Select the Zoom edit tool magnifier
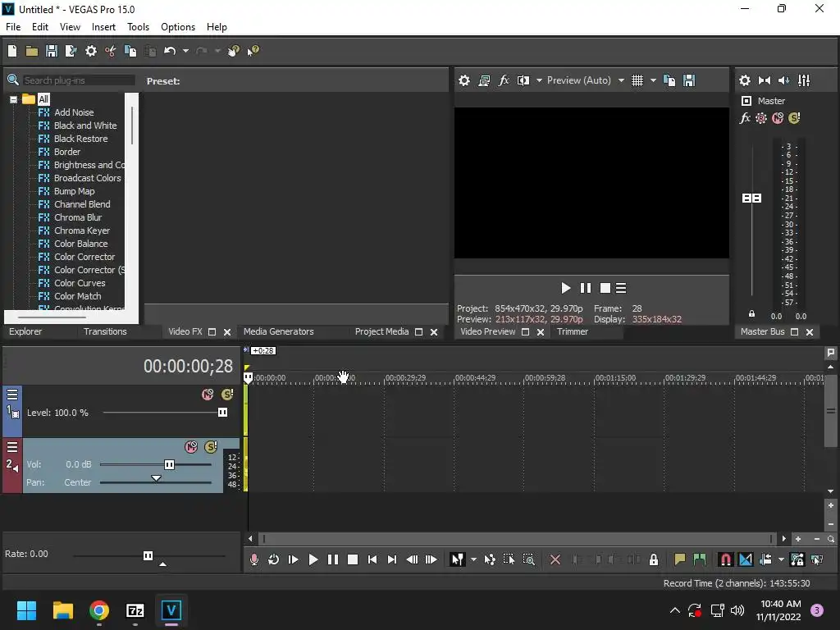This screenshot has width=840, height=630. click(x=529, y=559)
